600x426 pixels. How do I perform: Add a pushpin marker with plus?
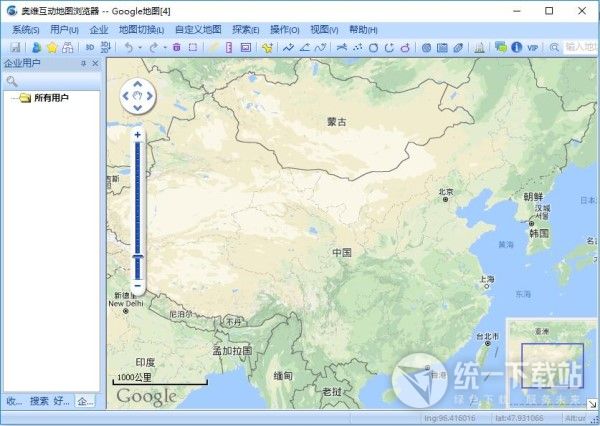(267, 47)
